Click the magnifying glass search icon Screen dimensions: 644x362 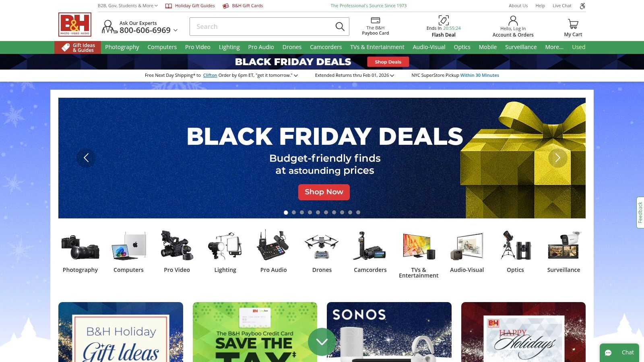340,27
